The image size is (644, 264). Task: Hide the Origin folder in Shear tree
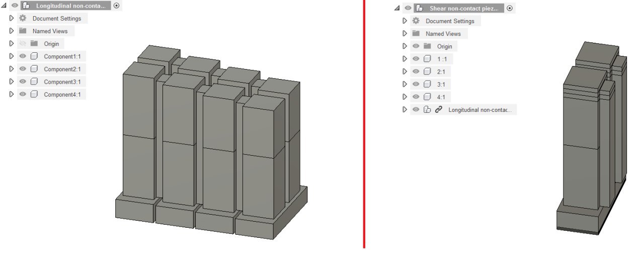[416, 46]
